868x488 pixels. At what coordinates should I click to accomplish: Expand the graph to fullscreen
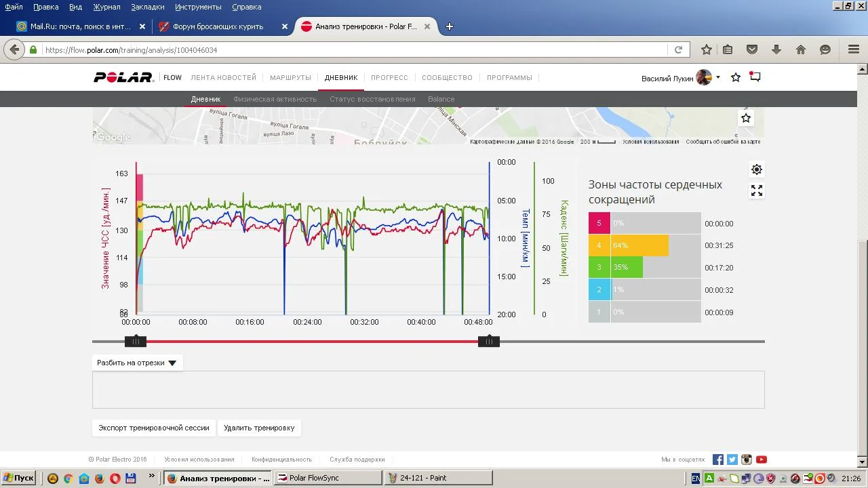tap(757, 191)
